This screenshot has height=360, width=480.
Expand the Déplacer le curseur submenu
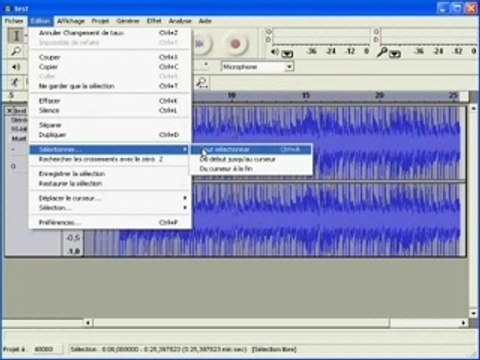[x=110, y=198]
